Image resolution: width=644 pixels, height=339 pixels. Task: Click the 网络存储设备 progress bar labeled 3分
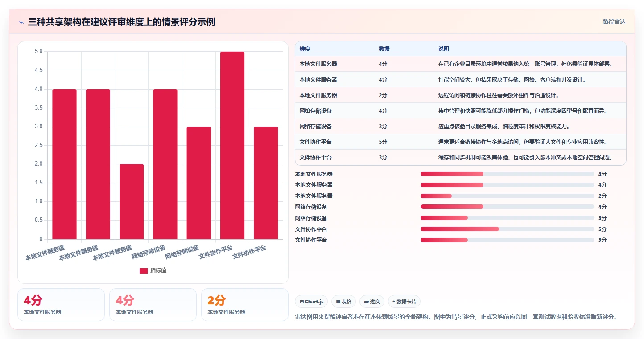point(508,218)
